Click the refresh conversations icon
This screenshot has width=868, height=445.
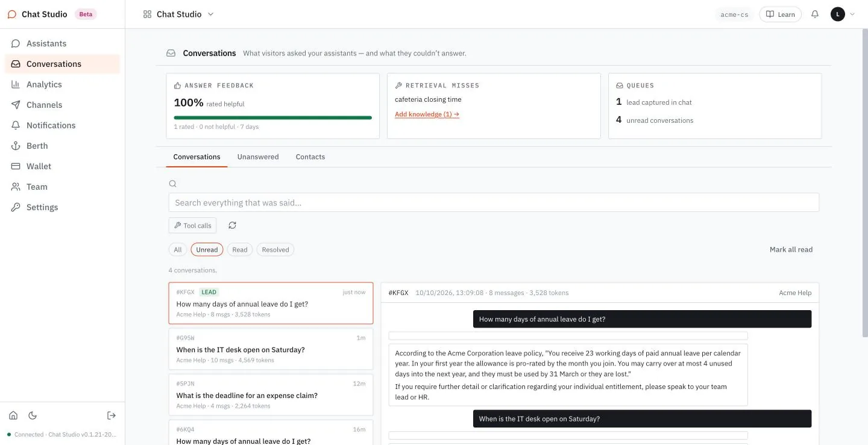pos(232,225)
